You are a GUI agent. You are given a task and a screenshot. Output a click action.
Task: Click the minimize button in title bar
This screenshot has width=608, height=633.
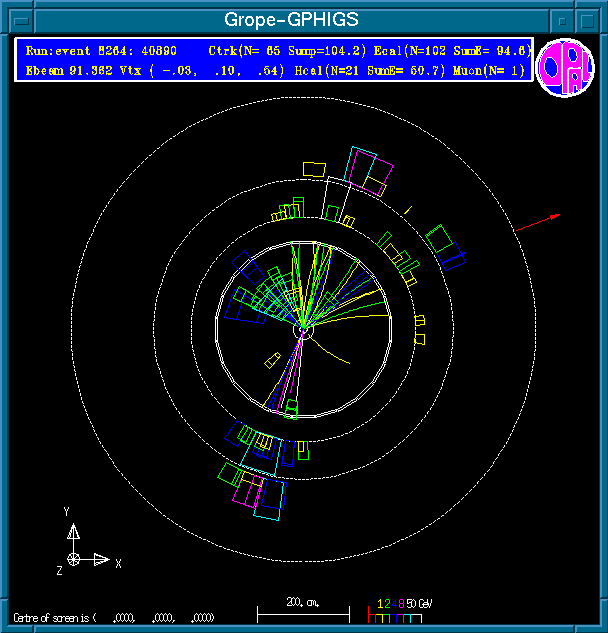565,20
